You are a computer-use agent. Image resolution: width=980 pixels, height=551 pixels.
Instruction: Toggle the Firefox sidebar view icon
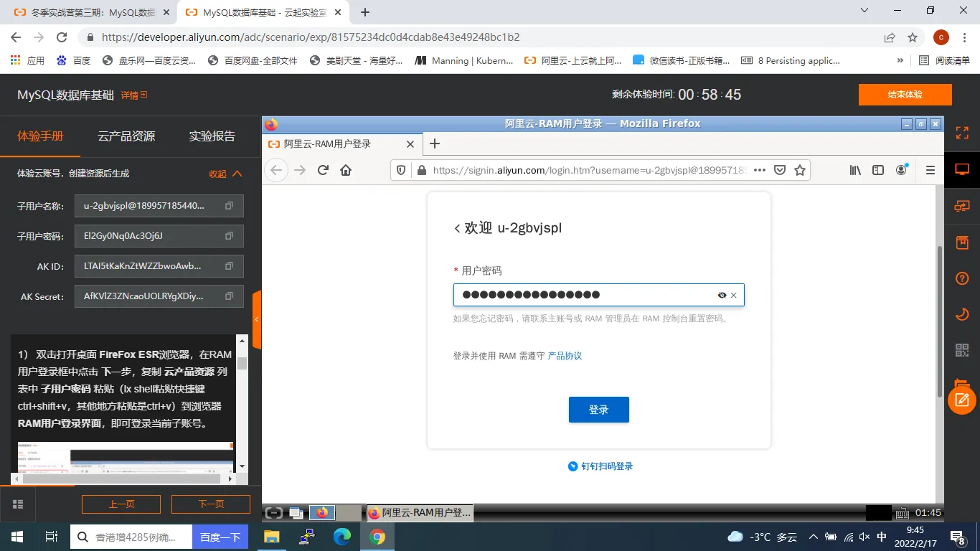[878, 170]
